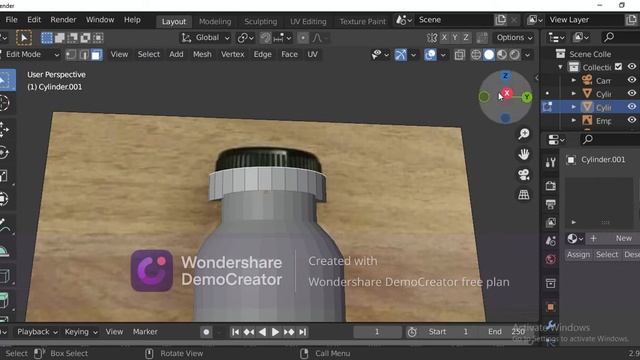The width and height of the screenshot is (640, 360).
Task: Open the World properties tab
Action: 550,259
